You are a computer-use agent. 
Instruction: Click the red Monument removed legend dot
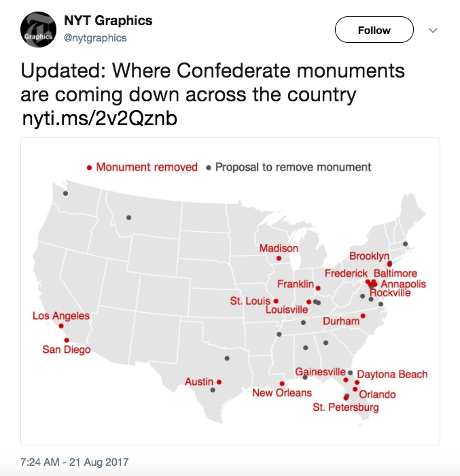tap(89, 167)
